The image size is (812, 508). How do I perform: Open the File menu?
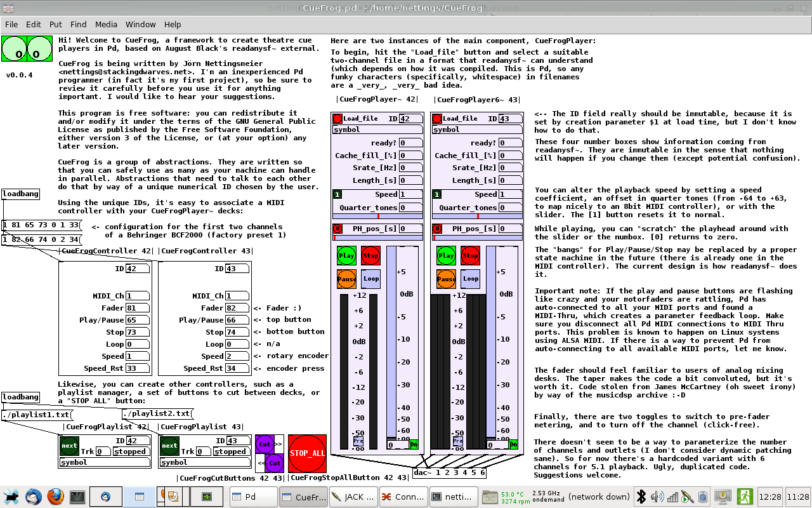click(11, 24)
